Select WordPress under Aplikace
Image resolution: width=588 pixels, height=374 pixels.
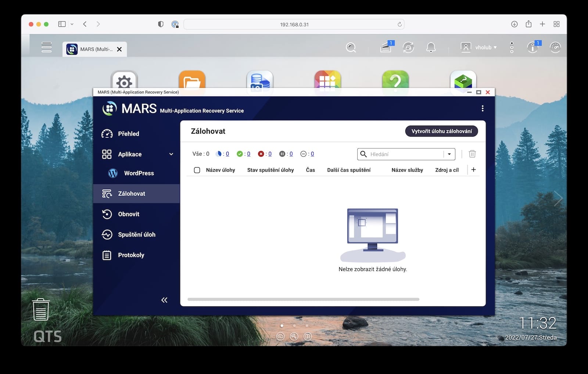pos(139,173)
